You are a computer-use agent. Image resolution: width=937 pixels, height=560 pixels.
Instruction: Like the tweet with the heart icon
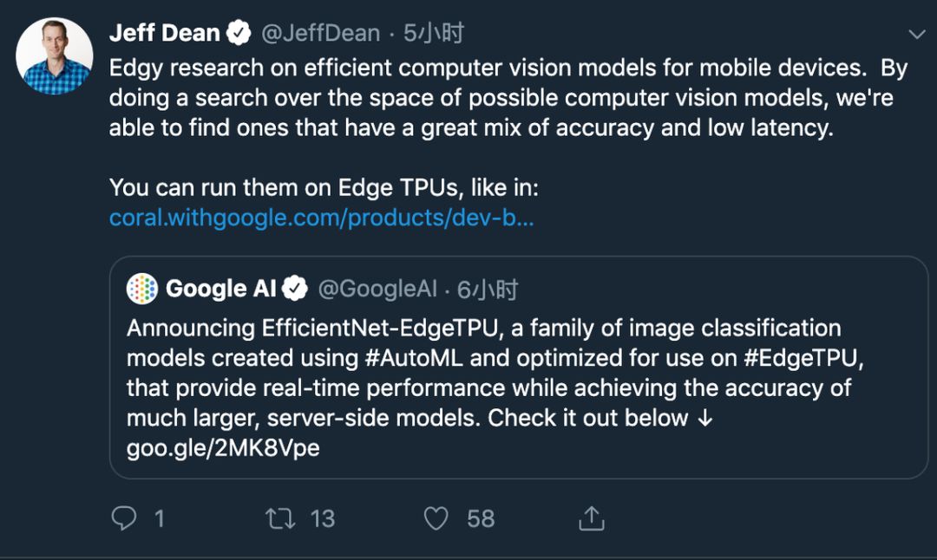tap(436, 518)
